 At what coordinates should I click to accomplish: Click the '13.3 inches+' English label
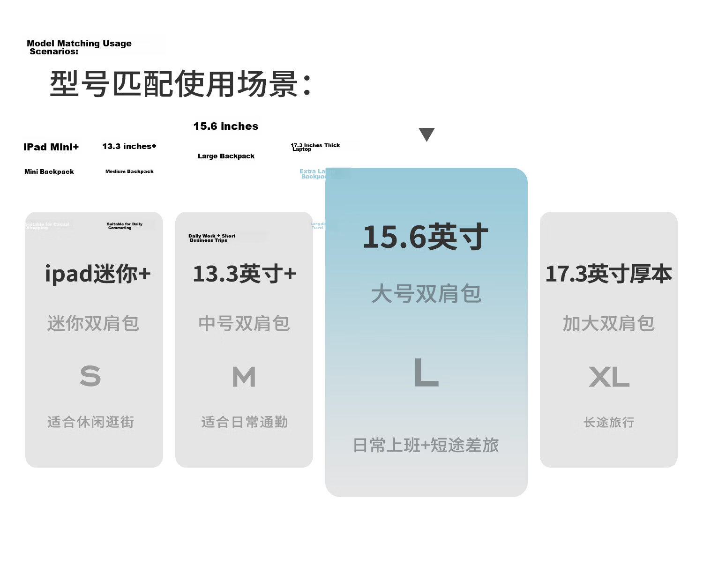129,146
